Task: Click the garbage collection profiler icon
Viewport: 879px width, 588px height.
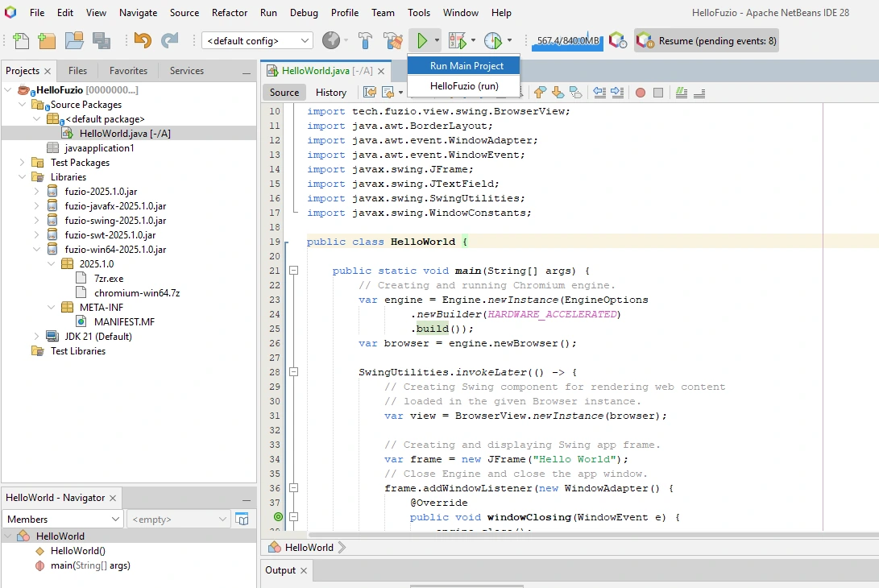Action: [618, 40]
